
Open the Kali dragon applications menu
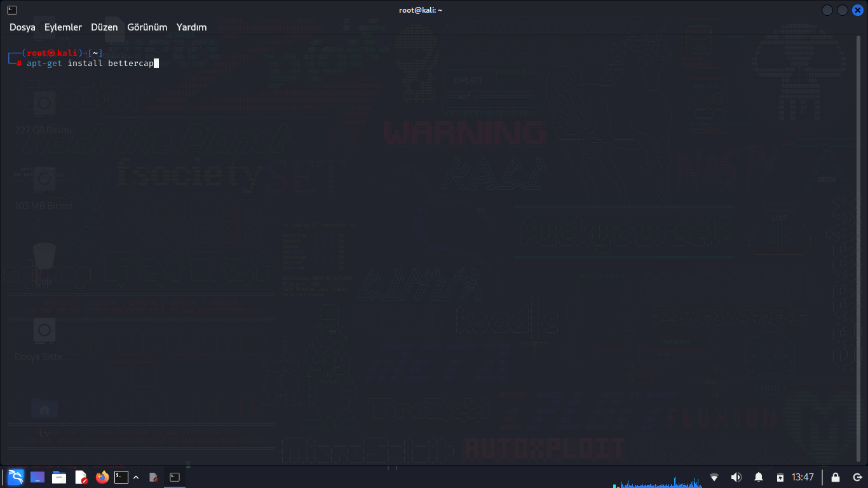click(16, 477)
